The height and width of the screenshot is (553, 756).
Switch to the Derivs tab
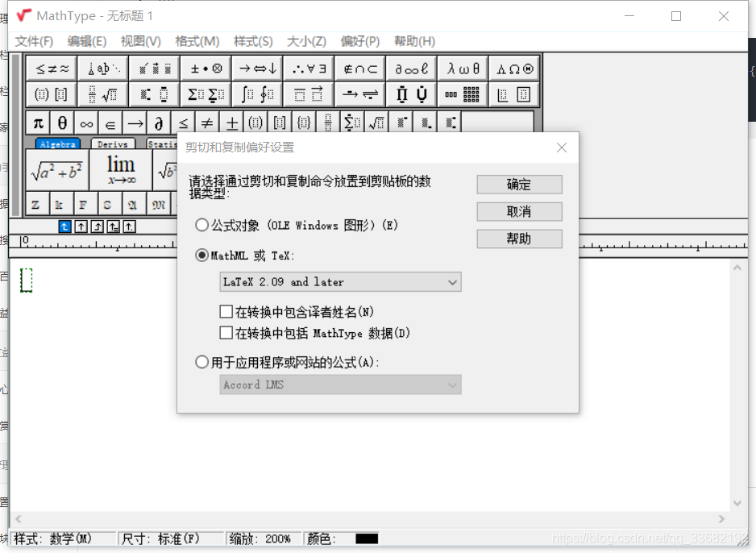click(x=112, y=144)
